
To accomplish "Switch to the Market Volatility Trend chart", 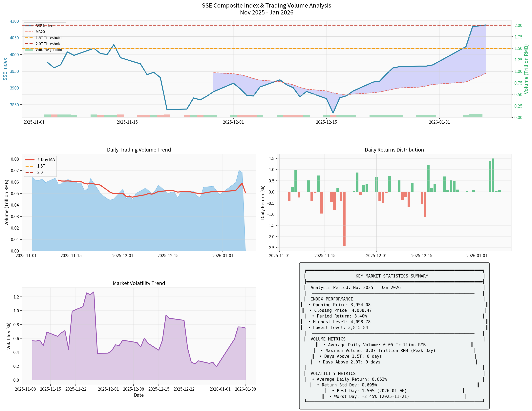I will pyautogui.click(x=139, y=283).
